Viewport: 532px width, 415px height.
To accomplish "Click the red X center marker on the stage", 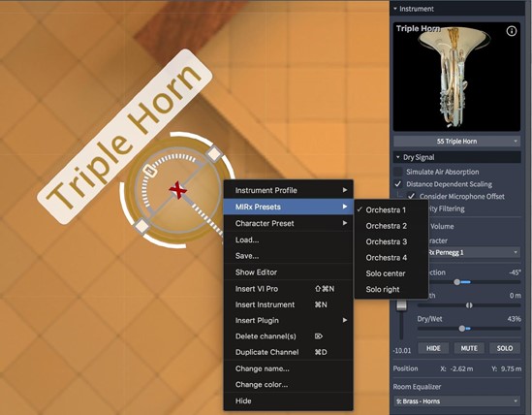I will tap(177, 190).
